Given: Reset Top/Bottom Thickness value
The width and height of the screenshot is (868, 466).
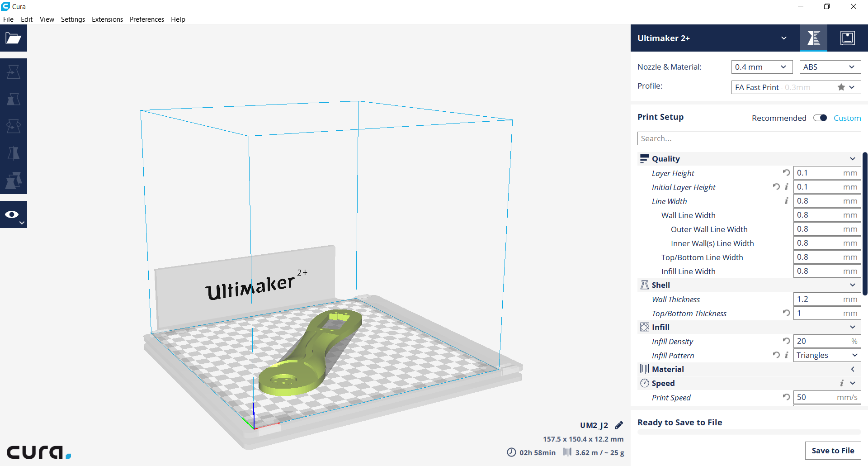Looking at the screenshot, I should 786,313.
